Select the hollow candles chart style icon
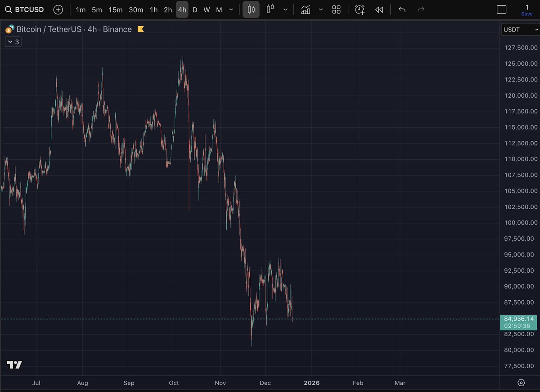 270,9
